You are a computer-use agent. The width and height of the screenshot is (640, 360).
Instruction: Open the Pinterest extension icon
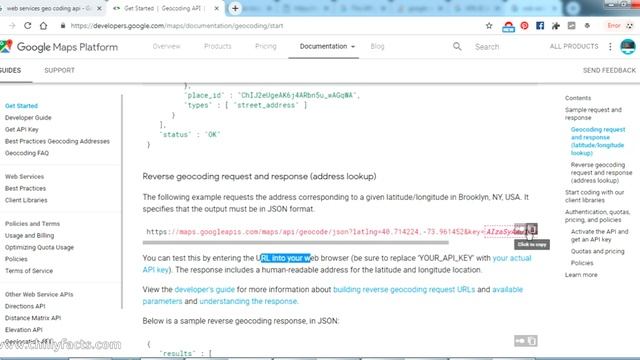pyautogui.click(x=524, y=26)
